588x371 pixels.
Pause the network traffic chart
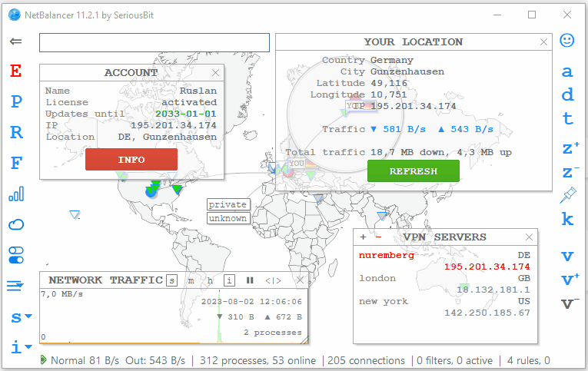(250, 280)
